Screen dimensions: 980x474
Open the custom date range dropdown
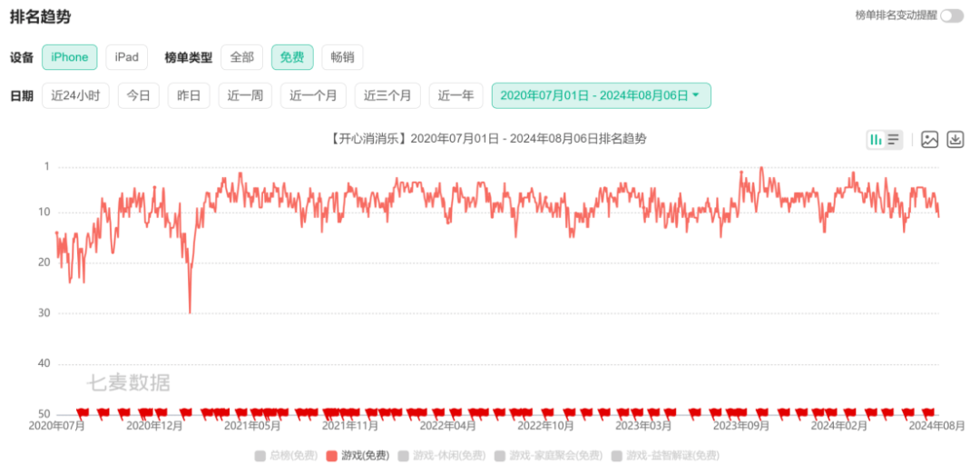pyautogui.click(x=601, y=95)
